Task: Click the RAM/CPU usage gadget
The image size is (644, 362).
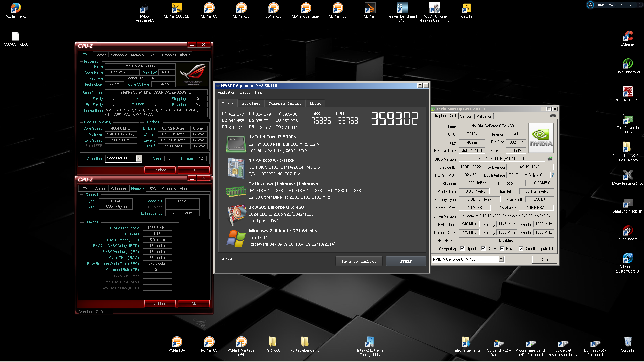Action: tap(614, 5)
